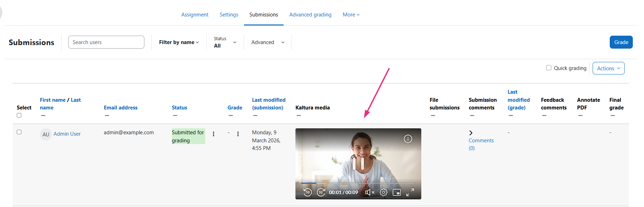Skip video forward 10 seconds
Screen dimensions: 644x207
pos(321,192)
